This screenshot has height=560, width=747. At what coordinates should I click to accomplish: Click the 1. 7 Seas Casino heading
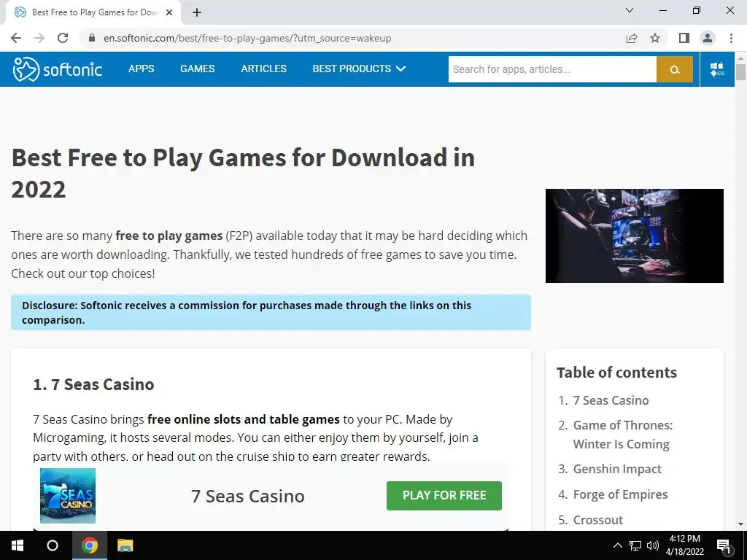click(x=93, y=384)
